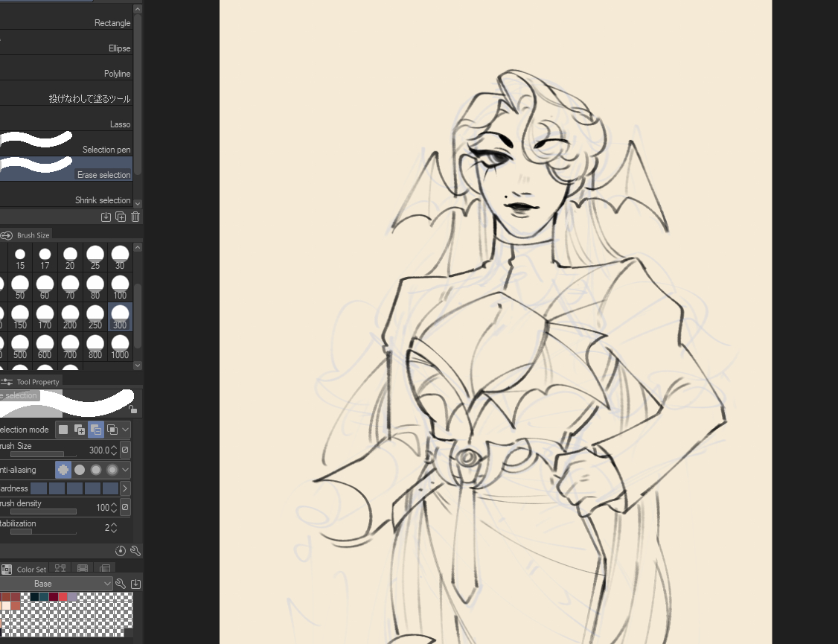Set selection mode to Add to selection

pyautogui.click(x=80, y=430)
